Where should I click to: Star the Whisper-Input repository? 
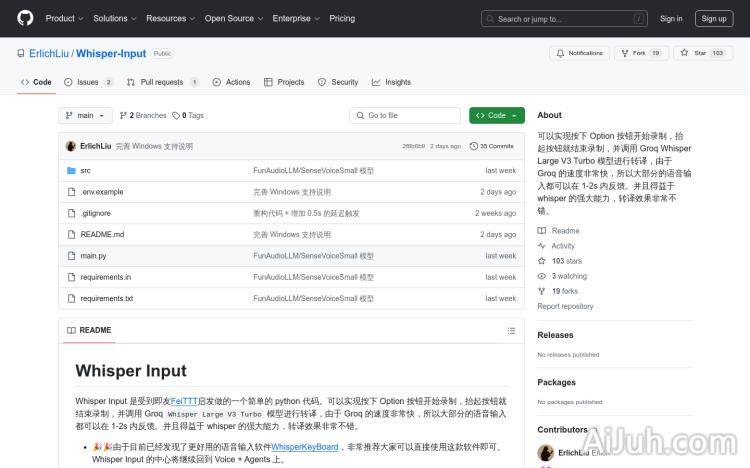[701, 53]
